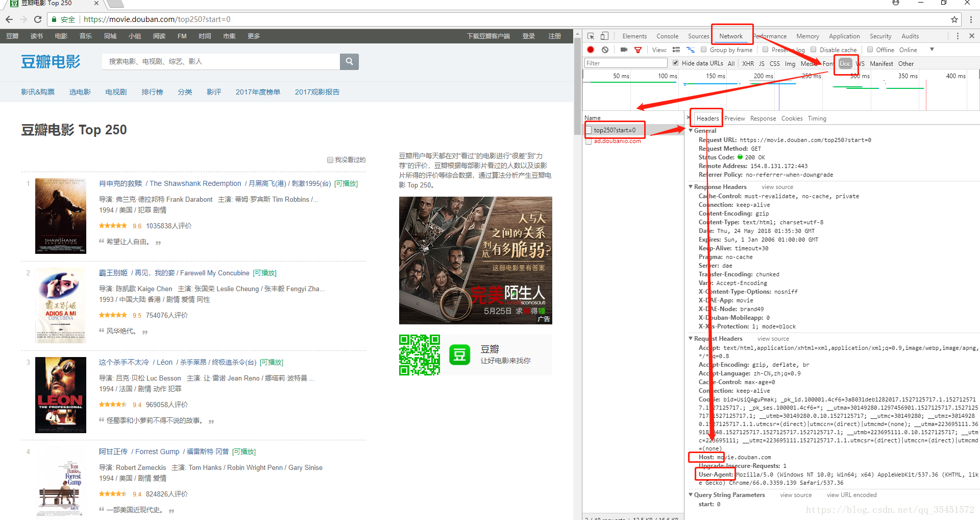This screenshot has height=520, width=980.
Task: Clear the network log
Action: 605,50
